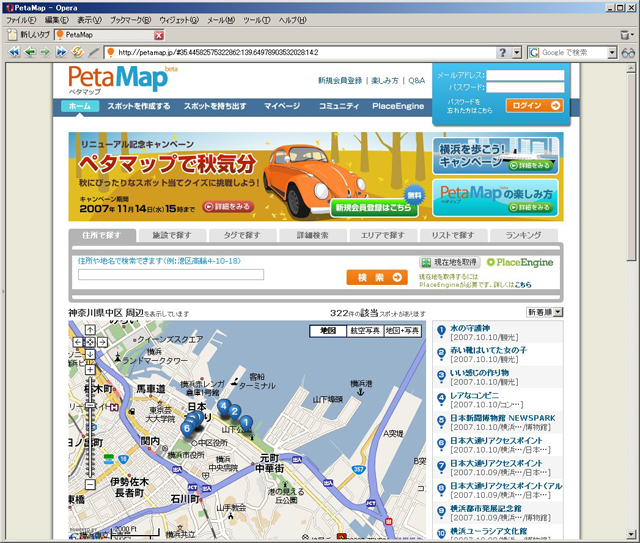Click the パスワード input field
Screen dimensions: 640x543
point(525,87)
